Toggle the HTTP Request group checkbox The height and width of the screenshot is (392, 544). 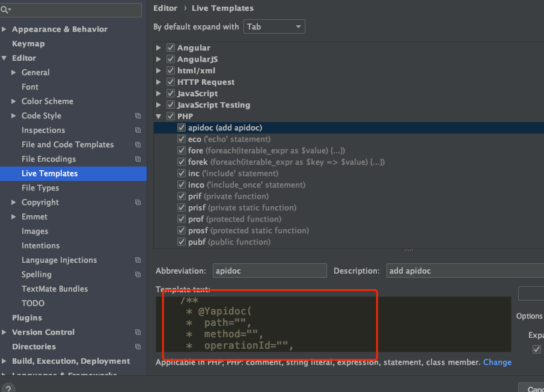[x=170, y=82]
